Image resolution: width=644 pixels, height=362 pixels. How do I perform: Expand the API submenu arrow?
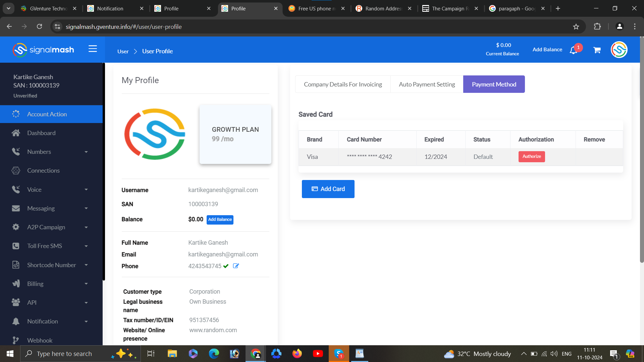pyautogui.click(x=86, y=303)
